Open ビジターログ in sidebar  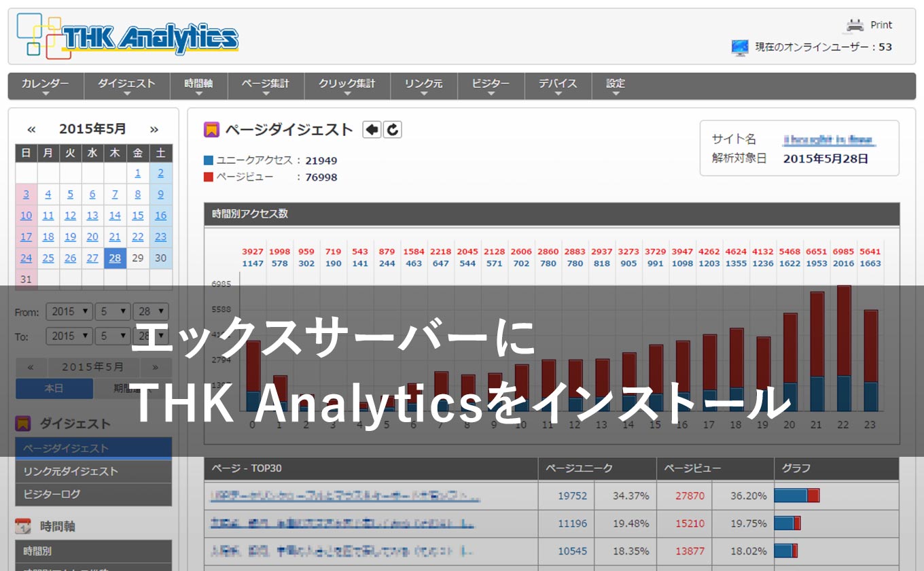(94, 495)
